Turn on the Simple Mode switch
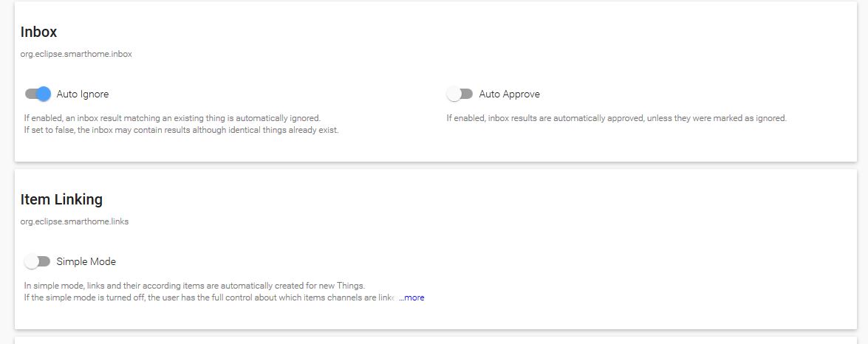The width and height of the screenshot is (868, 344). [x=37, y=261]
